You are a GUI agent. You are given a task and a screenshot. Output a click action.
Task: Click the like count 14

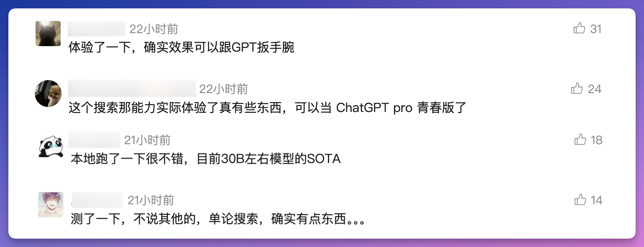click(x=596, y=200)
